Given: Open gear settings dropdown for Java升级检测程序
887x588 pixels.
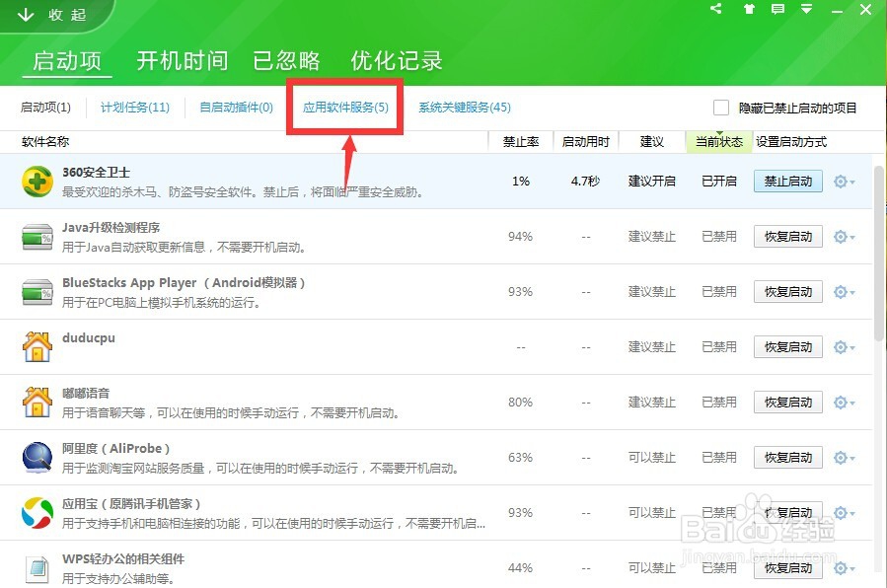Looking at the screenshot, I should (x=844, y=237).
